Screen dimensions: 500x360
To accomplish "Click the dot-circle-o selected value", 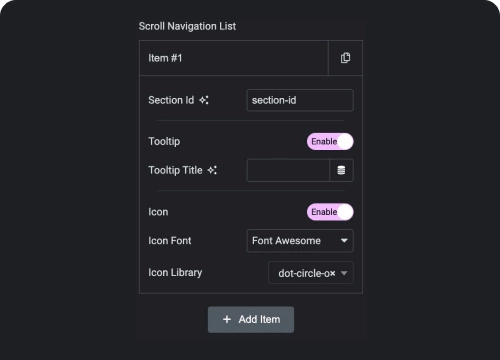I will [304, 273].
